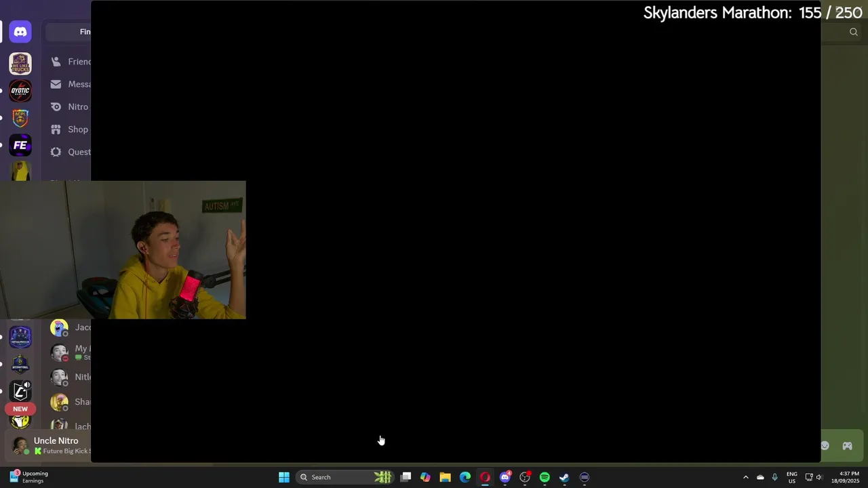This screenshot has width=868, height=488.
Task: Switch to Discord in the taskbar
Action: (505, 477)
